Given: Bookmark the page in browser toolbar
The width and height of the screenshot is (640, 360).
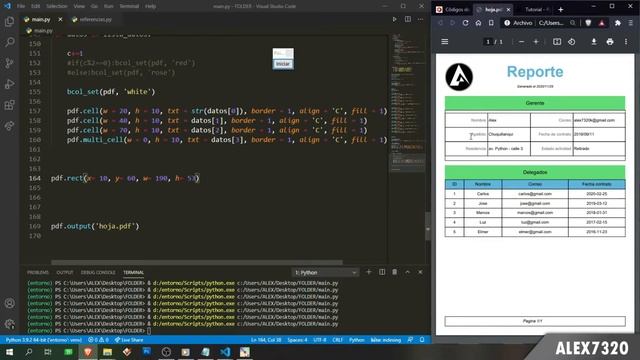Looking at the screenshot, I should [x=491, y=23].
